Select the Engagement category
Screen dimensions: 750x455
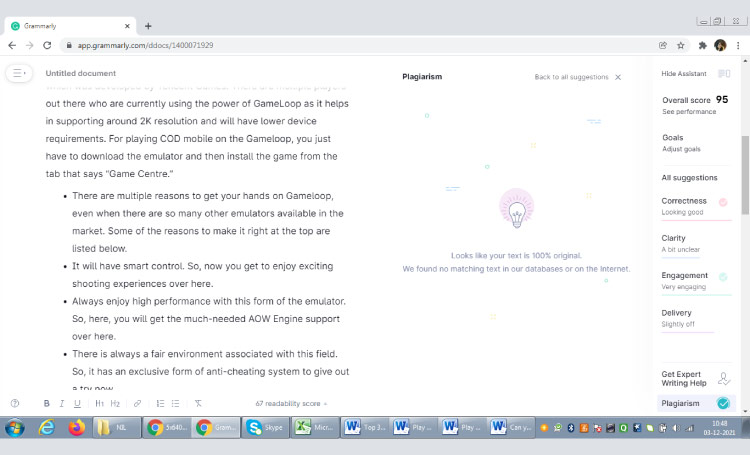[x=695, y=281]
